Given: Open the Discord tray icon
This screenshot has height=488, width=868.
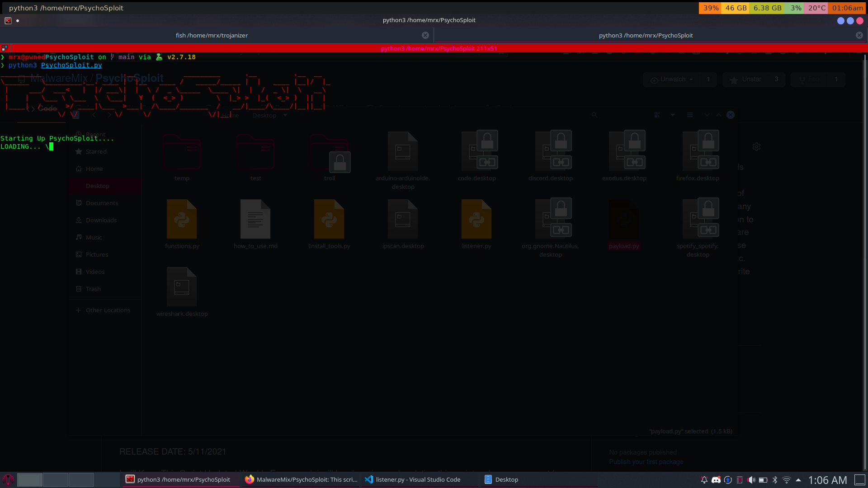Looking at the screenshot, I should coord(716,480).
